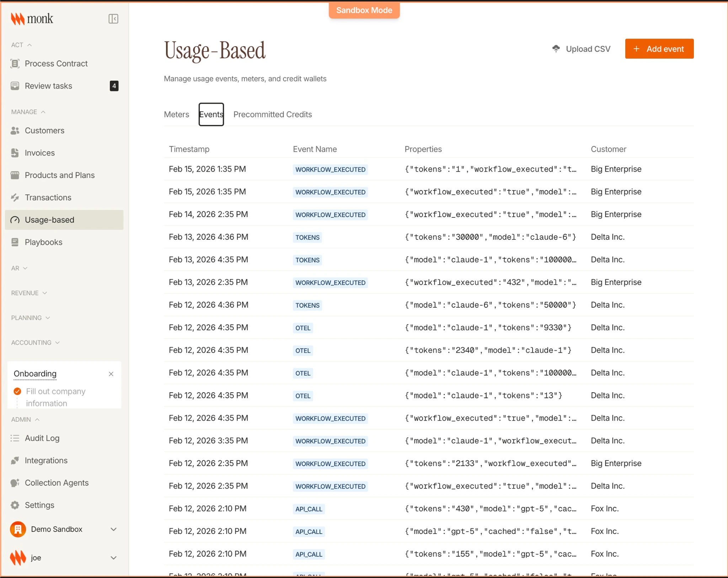The width and height of the screenshot is (728, 578).
Task: Open Transactions via the lightning icon
Action: pos(15,198)
